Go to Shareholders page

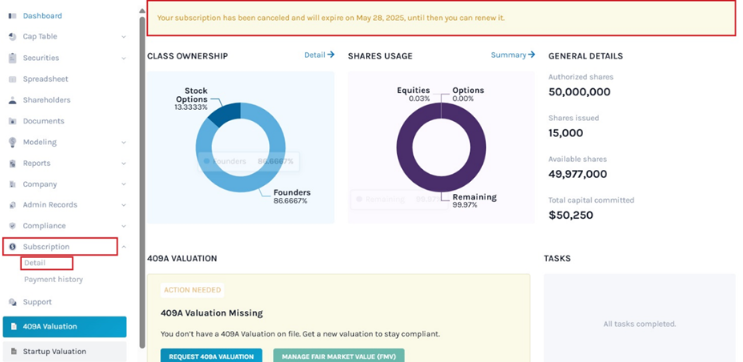click(46, 100)
